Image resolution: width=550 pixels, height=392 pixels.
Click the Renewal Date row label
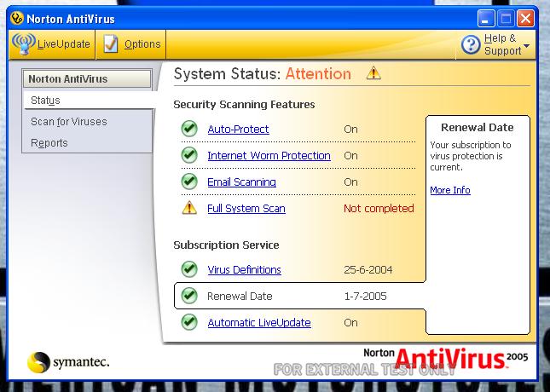coord(240,297)
